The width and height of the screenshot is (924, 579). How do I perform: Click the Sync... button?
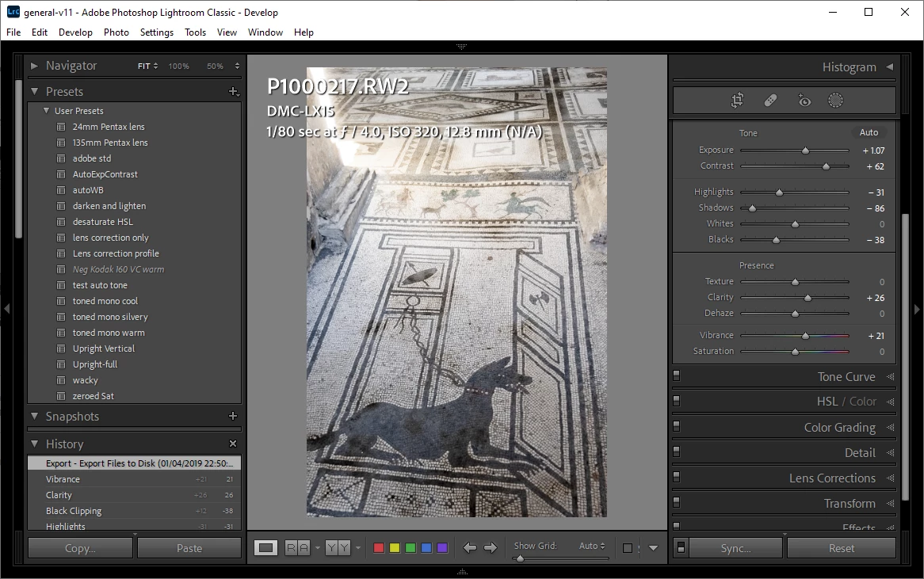(x=735, y=548)
